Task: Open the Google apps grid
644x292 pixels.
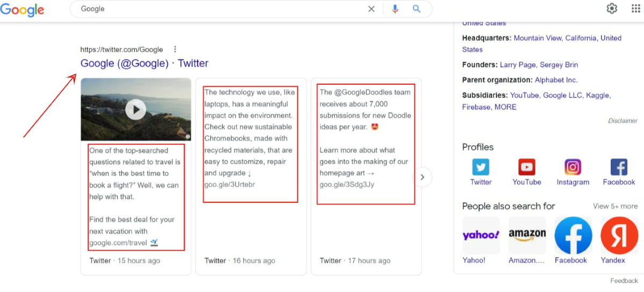Action: tap(636, 9)
